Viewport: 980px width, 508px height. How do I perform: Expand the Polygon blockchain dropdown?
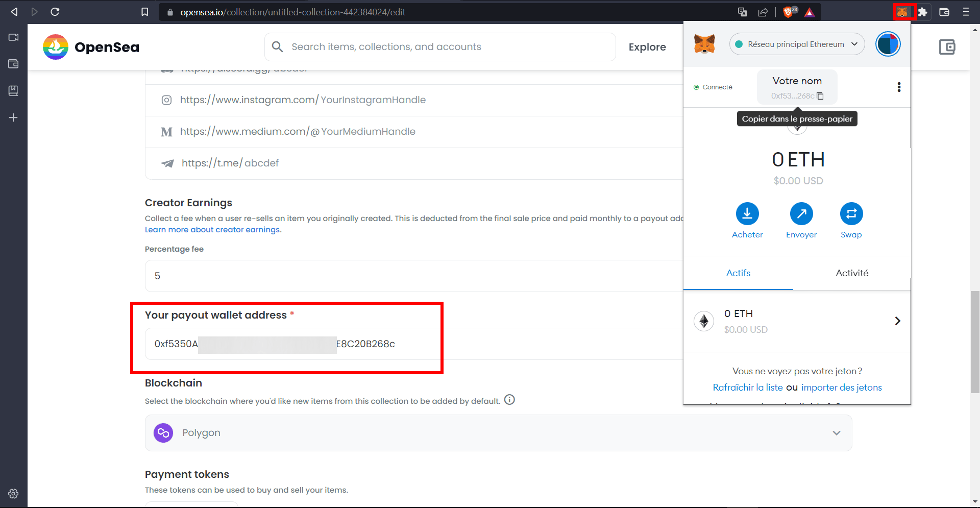click(x=498, y=433)
